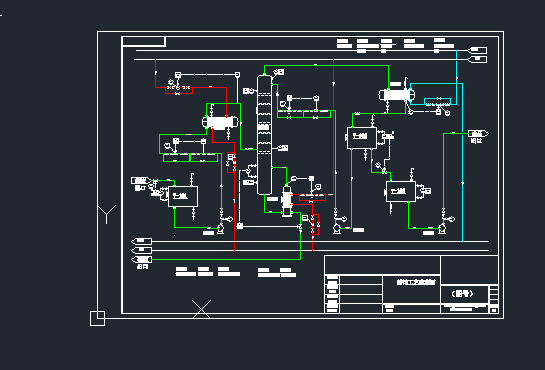Select the rectangular tank at lower right
545x370 pixels.
click(x=401, y=191)
